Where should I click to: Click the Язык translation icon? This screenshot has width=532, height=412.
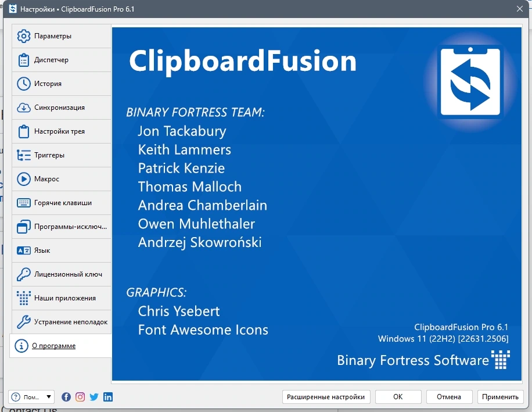[23, 250]
